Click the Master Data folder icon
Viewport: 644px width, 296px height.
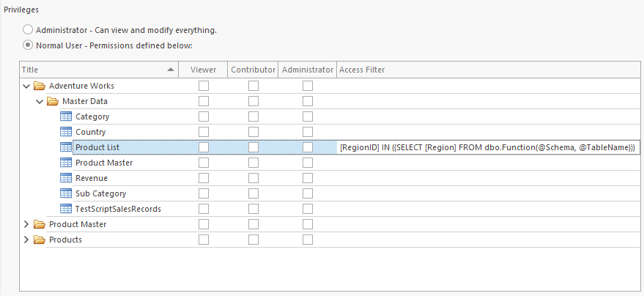pyautogui.click(x=53, y=101)
